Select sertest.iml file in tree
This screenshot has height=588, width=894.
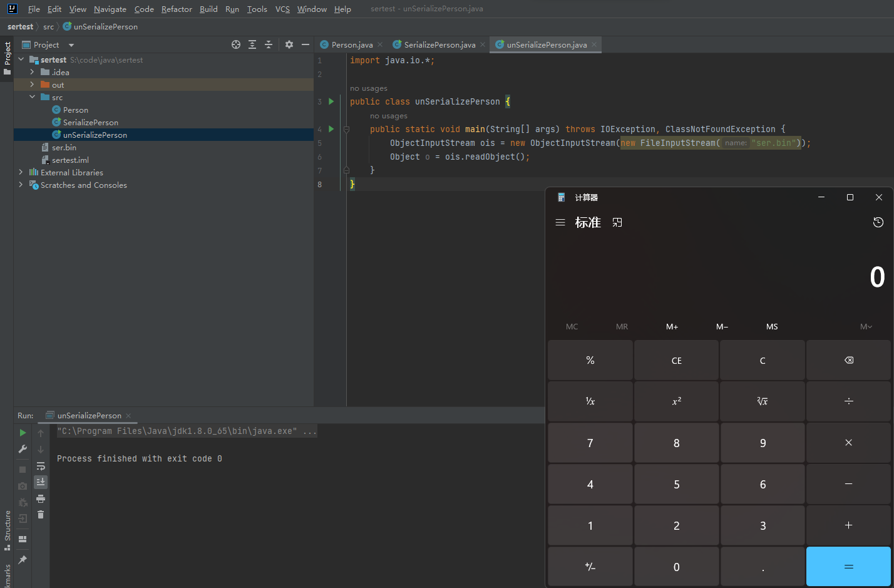70,160
